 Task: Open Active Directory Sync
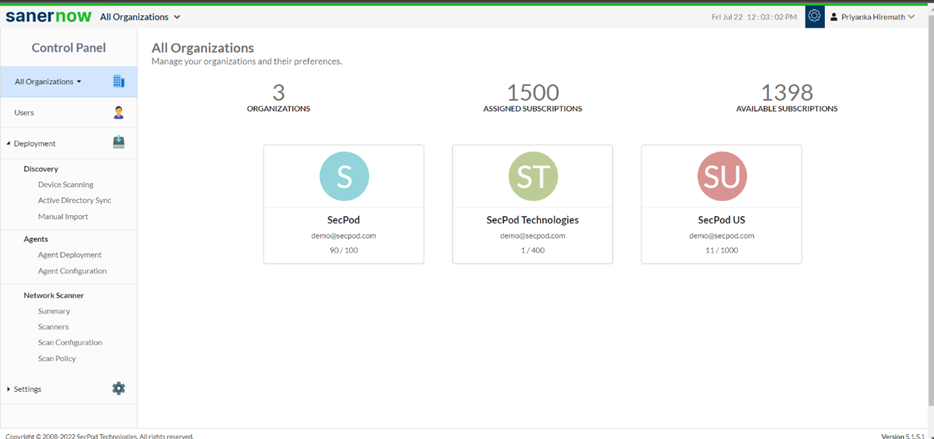[x=74, y=201]
